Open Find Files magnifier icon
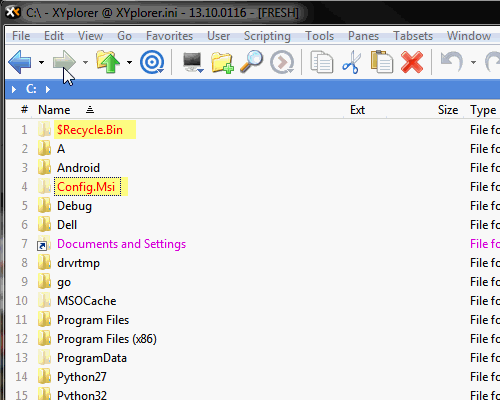 click(252, 62)
